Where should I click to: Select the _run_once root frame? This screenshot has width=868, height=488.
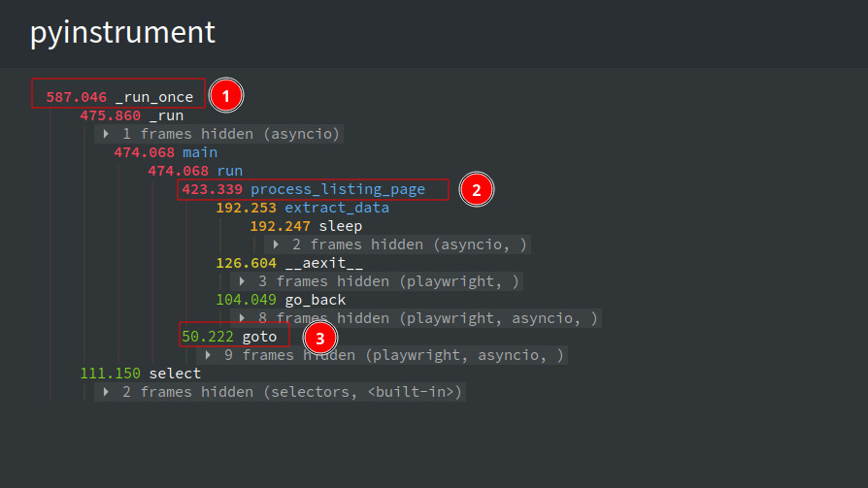[119, 97]
